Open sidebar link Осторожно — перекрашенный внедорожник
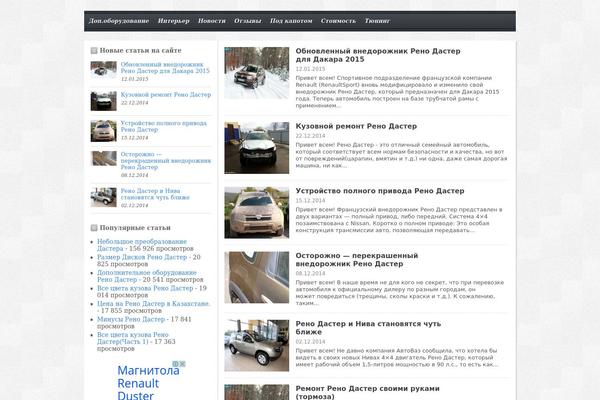600x400 pixels. pyautogui.click(x=166, y=161)
